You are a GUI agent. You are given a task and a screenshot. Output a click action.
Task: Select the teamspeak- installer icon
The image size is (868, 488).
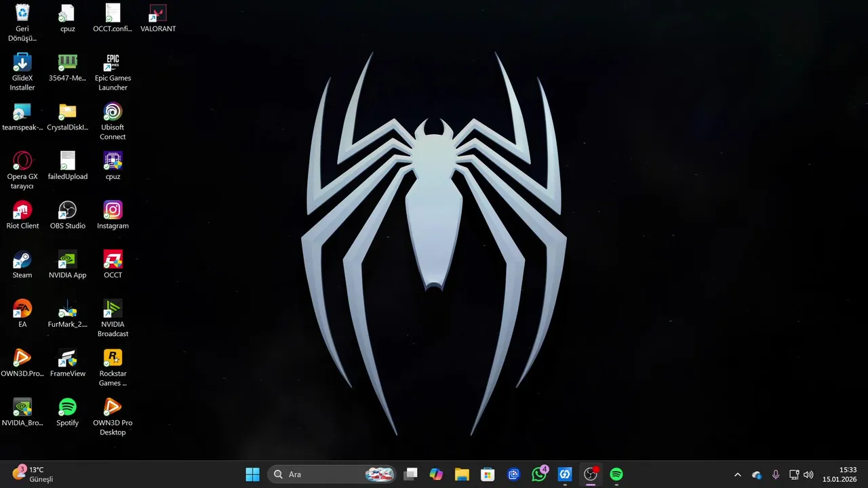click(x=22, y=117)
